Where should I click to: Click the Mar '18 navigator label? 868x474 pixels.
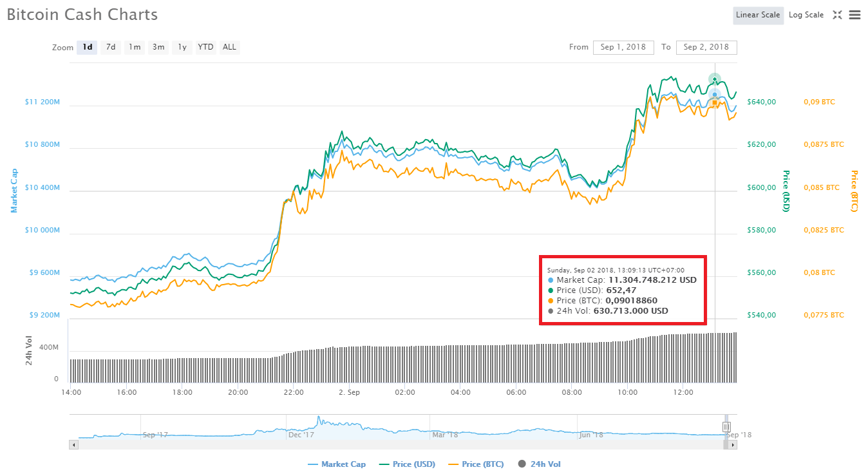(x=445, y=435)
